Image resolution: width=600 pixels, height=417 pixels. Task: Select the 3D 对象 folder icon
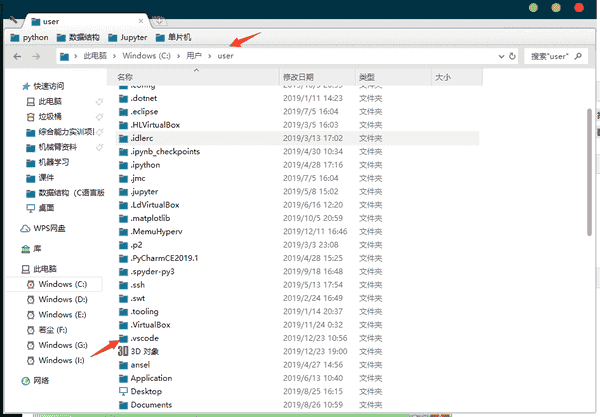123,352
